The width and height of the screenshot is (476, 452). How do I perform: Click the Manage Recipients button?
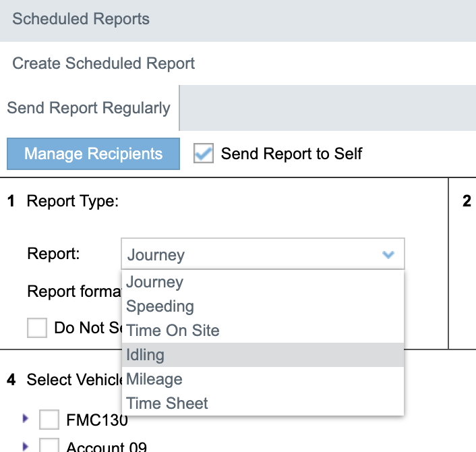(x=93, y=154)
